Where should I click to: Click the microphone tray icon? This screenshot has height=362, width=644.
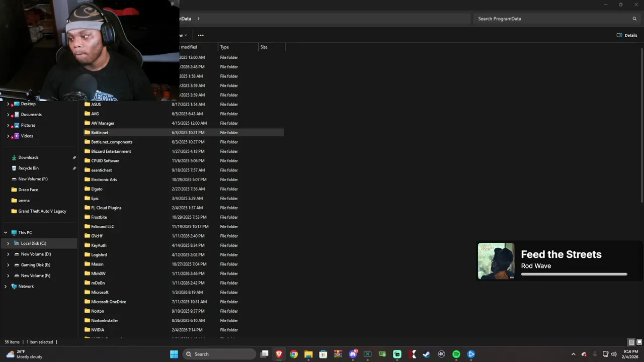pyautogui.click(x=595, y=354)
